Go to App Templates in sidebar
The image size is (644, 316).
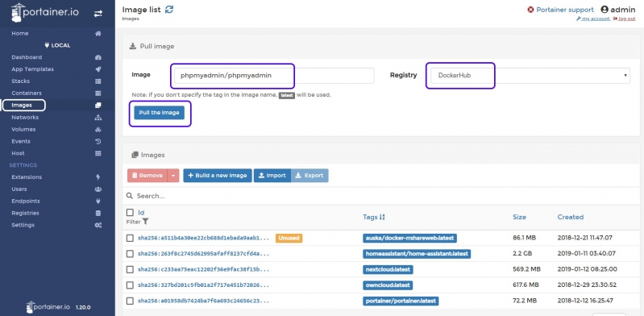tap(32, 69)
